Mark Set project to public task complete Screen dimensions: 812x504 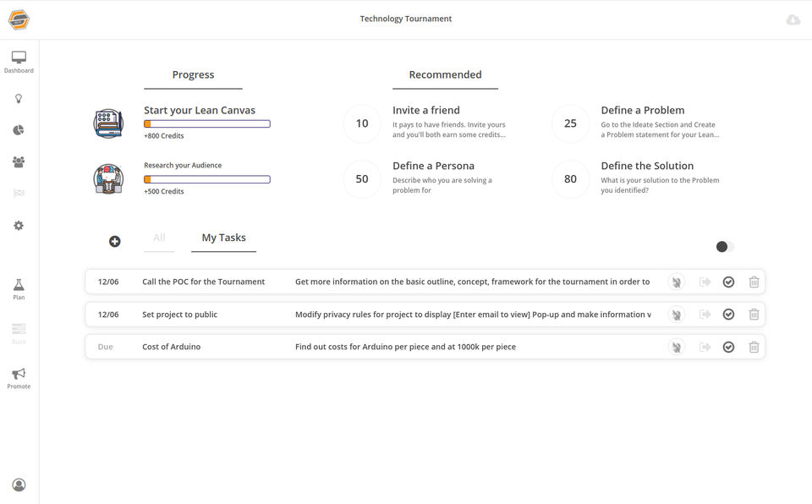tap(728, 315)
